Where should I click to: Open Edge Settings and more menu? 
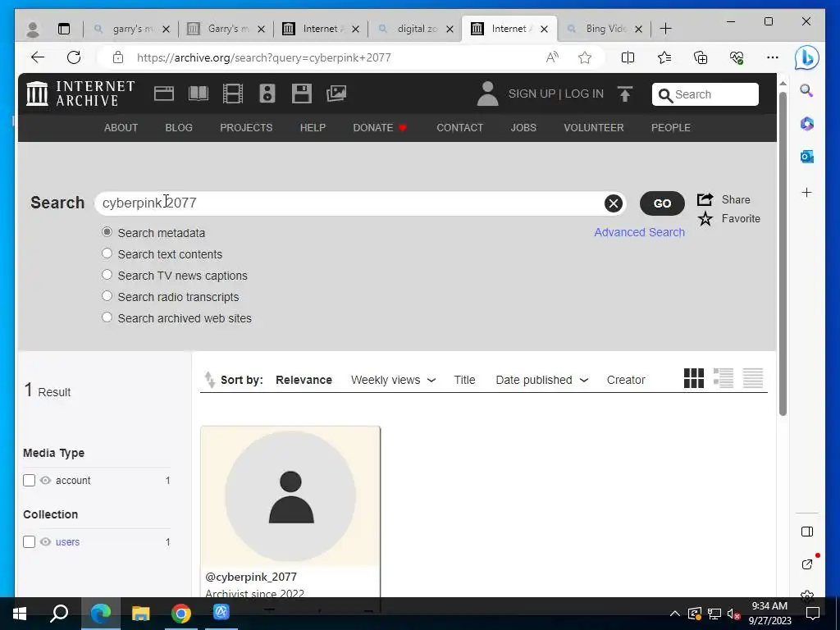click(773, 57)
